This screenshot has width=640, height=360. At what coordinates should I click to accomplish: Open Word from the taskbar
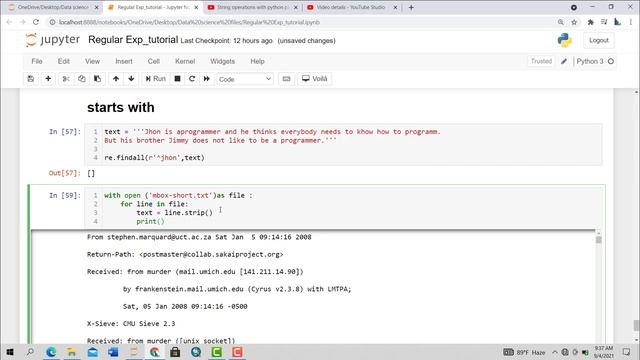pyautogui.click(x=113, y=352)
